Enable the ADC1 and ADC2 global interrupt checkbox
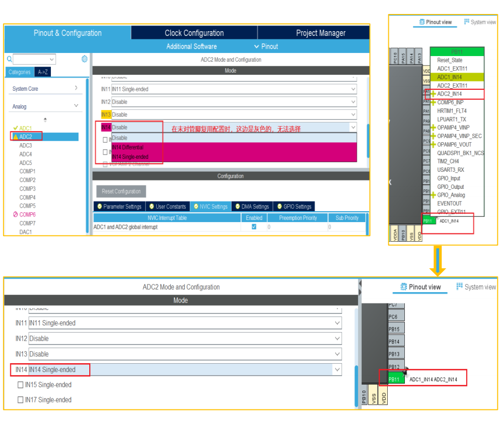 (x=254, y=227)
